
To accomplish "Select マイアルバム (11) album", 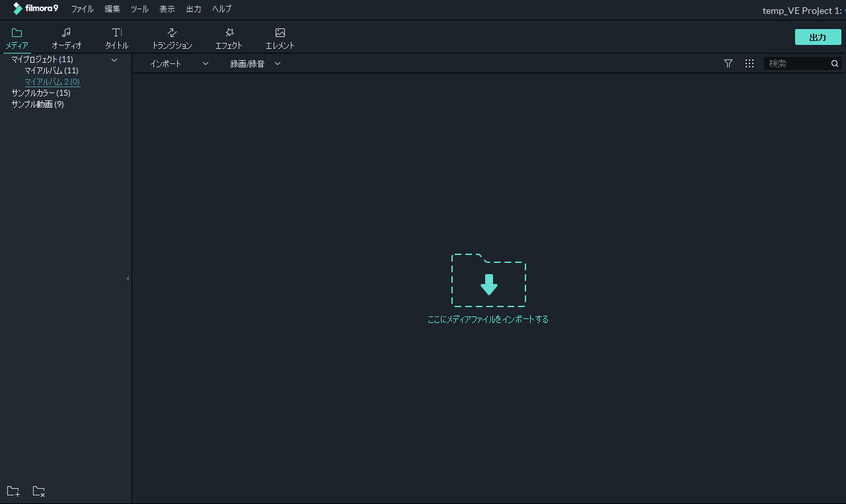I will (x=52, y=71).
